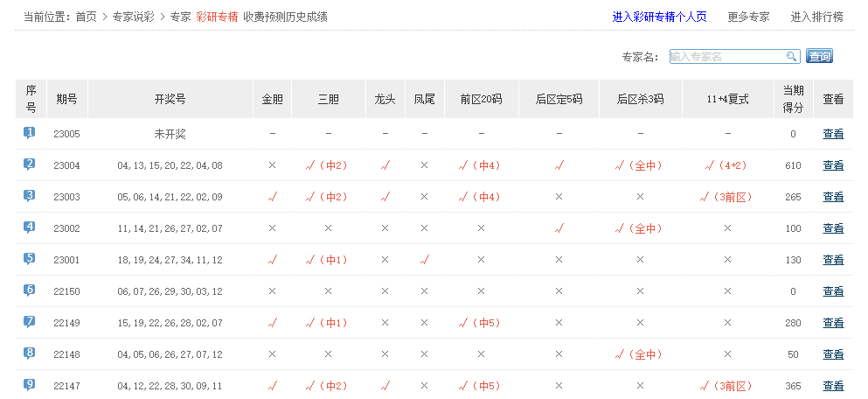Click the number 4 row badge icon
868x399 pixels.
click(30, 227)
